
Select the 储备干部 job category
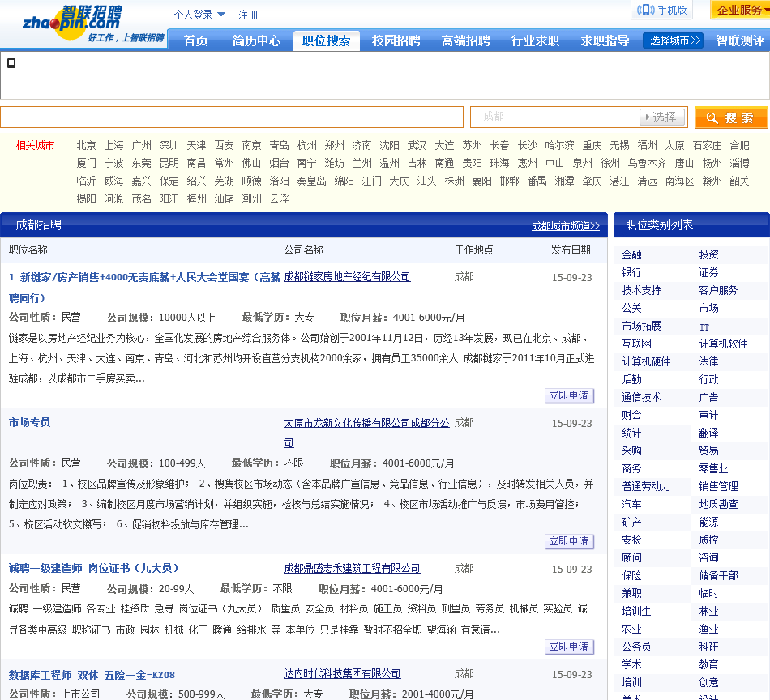pyautogui.click(x=718, y=575)
